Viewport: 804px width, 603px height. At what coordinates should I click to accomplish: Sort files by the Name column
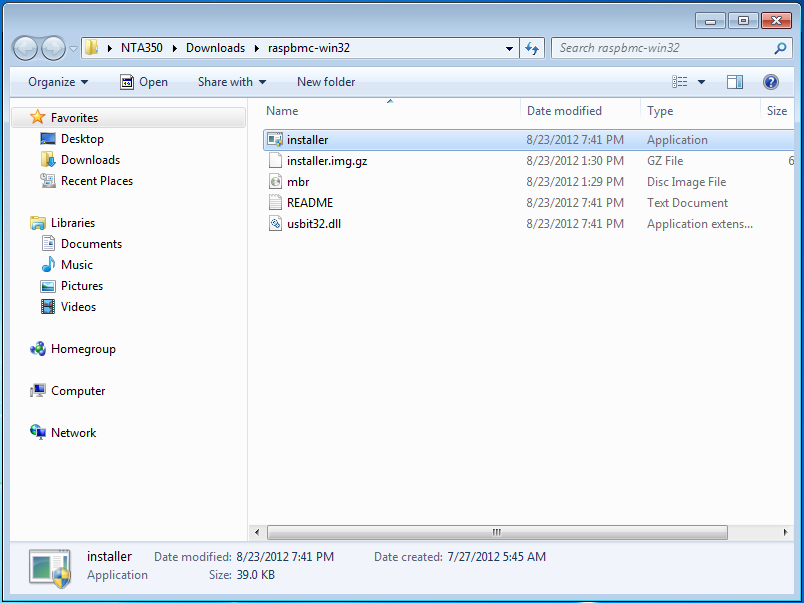(x=392, y=111)
